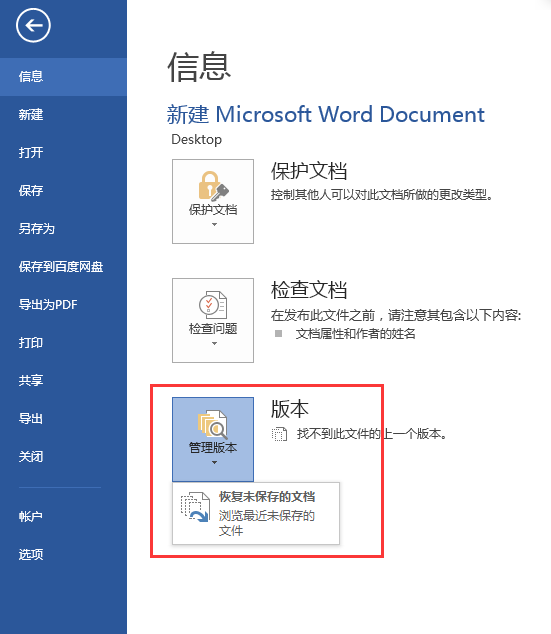This screenshot has width=551, height=634.
Task: Click the 控制其他人可以对此文档所做的更改类型 description
Action: click(x=382, y=195)
